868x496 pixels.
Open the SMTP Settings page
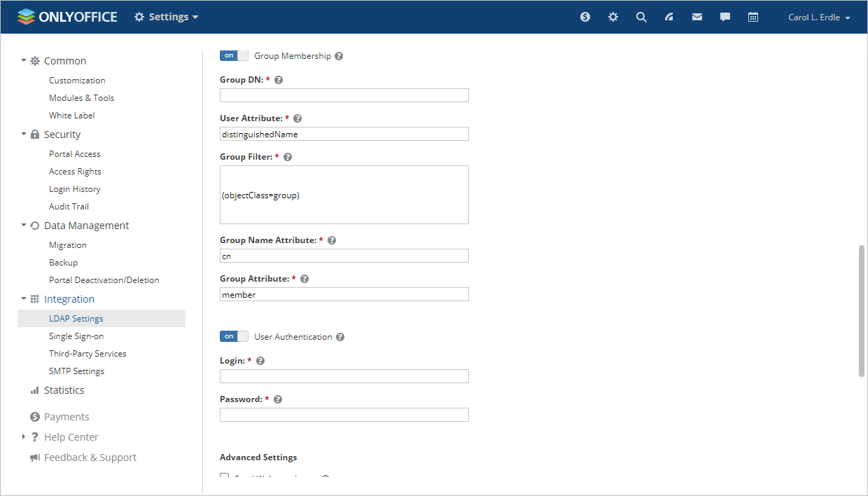[x=76, y=371]
